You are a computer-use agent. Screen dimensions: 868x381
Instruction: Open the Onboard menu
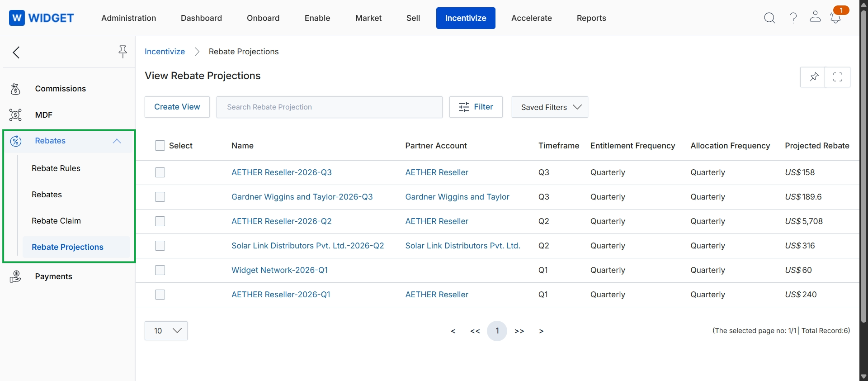pos(263,18)
